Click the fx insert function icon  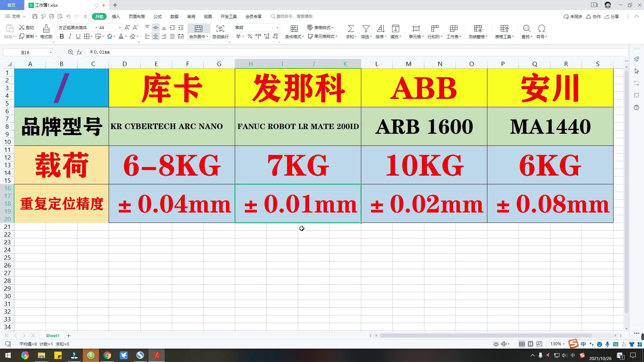coord(79,52)
